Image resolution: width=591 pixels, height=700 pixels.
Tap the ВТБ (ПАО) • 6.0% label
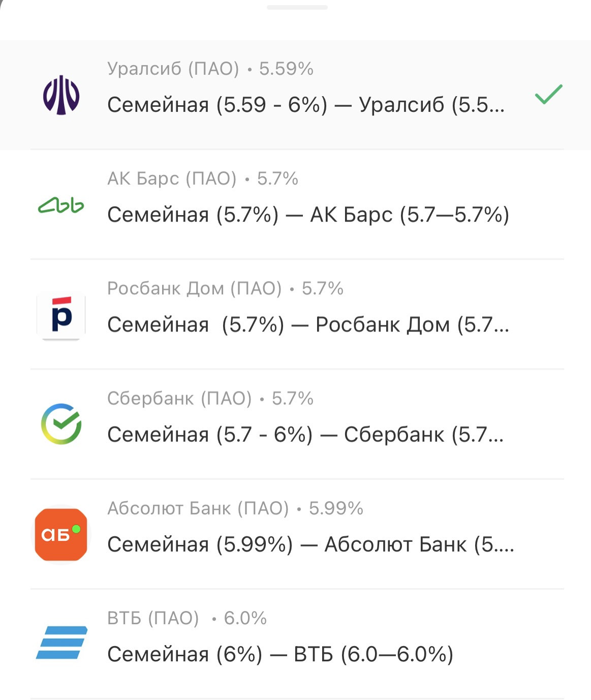186,618
